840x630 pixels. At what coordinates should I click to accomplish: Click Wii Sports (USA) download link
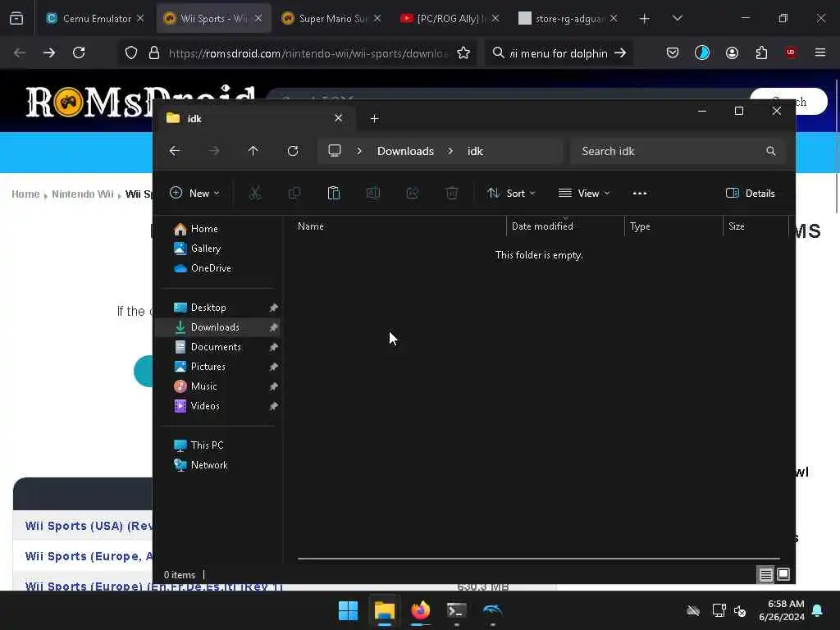pos(89,526)
